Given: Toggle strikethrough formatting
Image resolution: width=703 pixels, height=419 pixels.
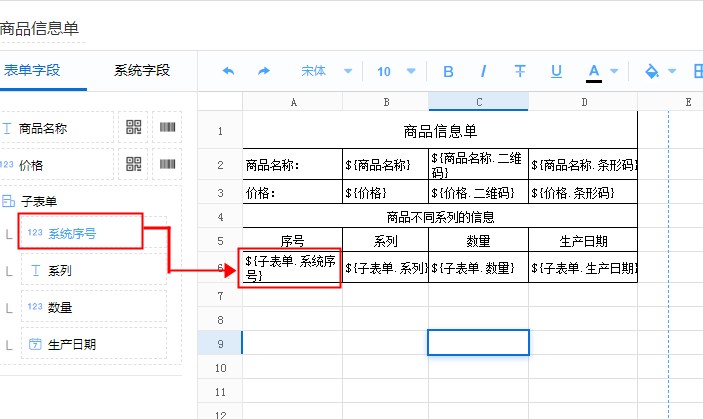Looking at the screenshot, I should click(520, 71).
